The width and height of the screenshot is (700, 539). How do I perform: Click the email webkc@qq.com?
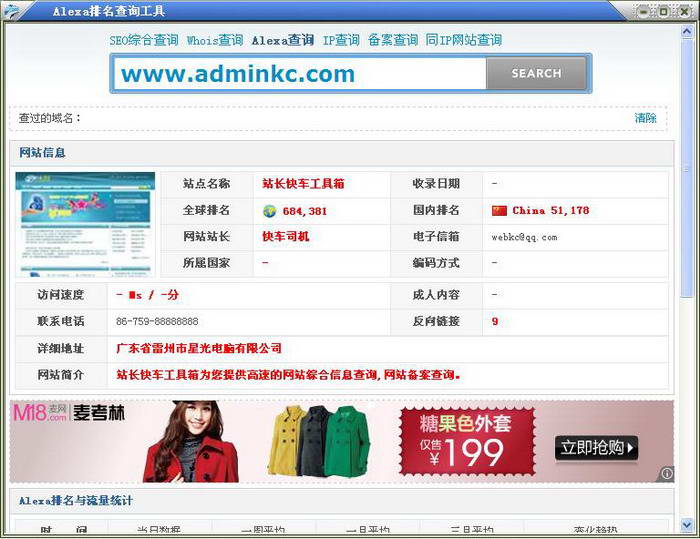point(524,237)
